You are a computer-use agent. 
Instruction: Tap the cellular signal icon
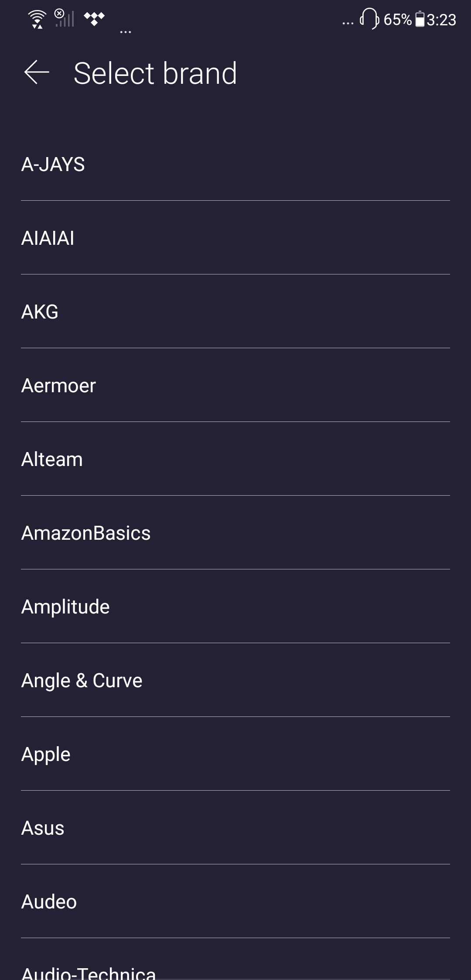click(65, 18)
